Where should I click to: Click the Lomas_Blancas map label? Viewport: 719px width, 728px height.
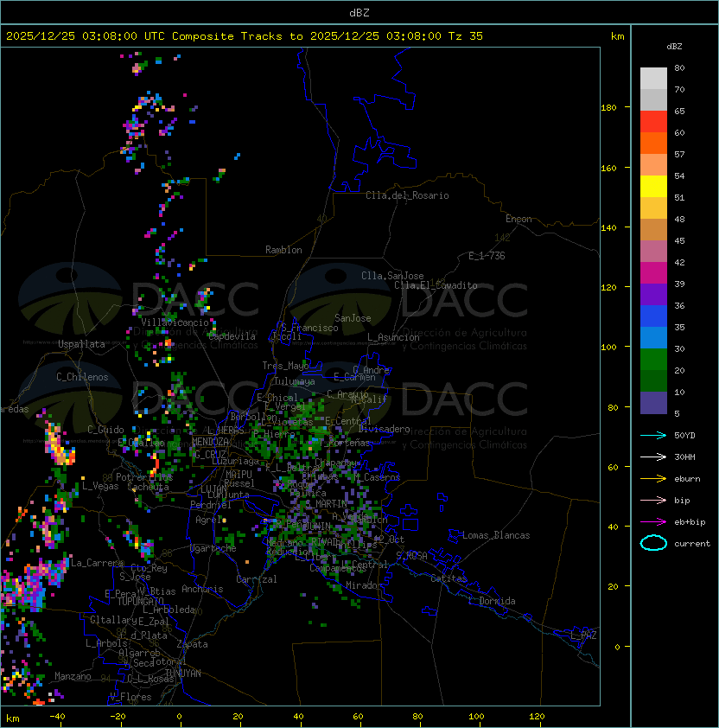[496, 535]
